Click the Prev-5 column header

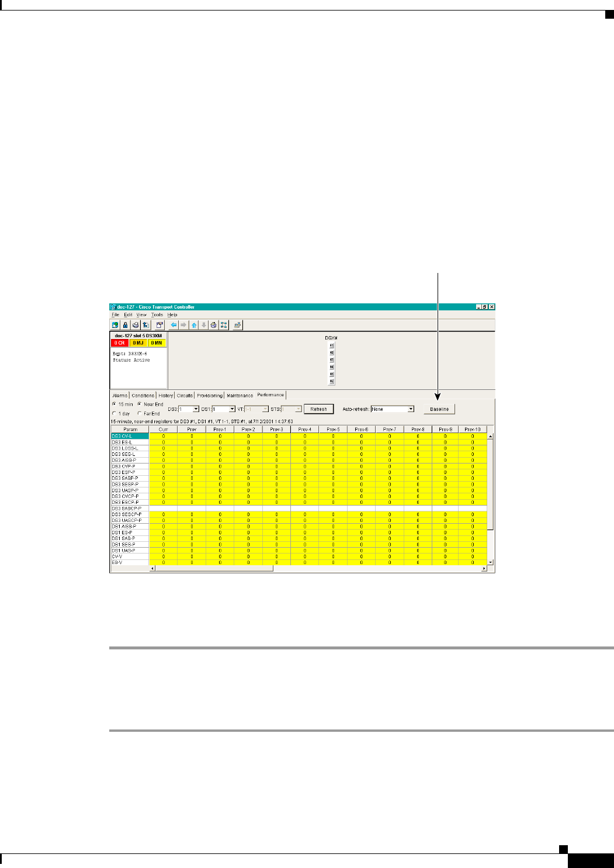tap(333, 430)
